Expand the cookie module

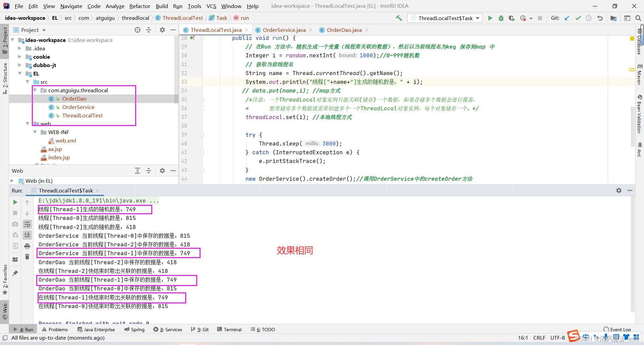click(20, 57)
